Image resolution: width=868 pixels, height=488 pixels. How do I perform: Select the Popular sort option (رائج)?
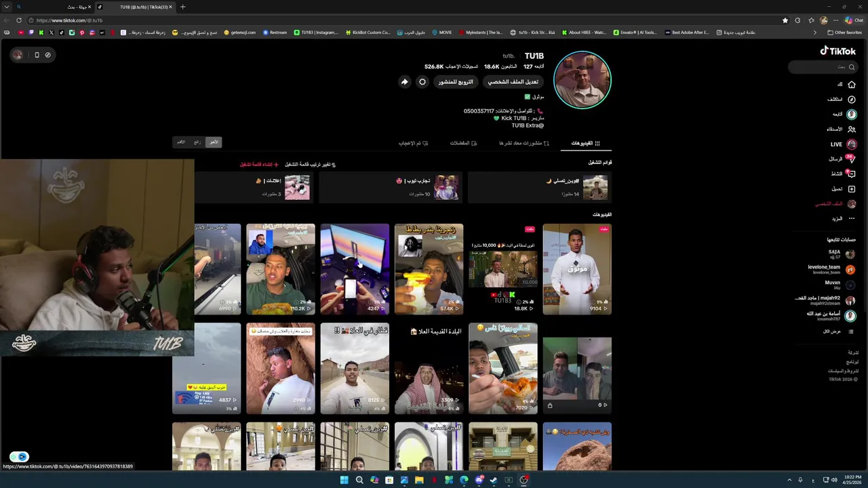[x=197, y=142]
